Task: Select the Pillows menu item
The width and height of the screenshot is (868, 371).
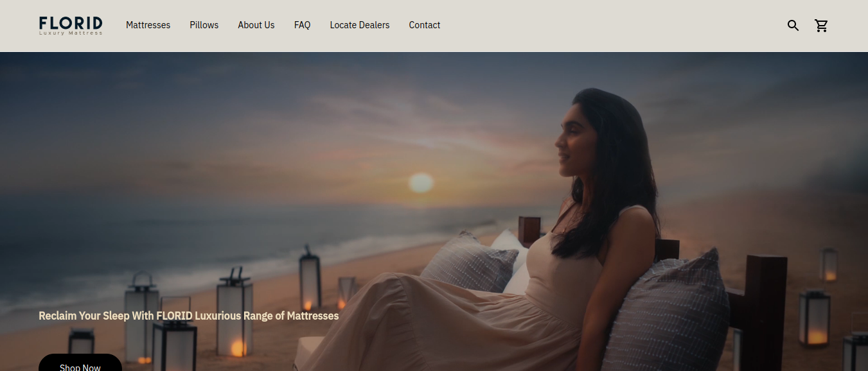Action: (x=204, y=25)
